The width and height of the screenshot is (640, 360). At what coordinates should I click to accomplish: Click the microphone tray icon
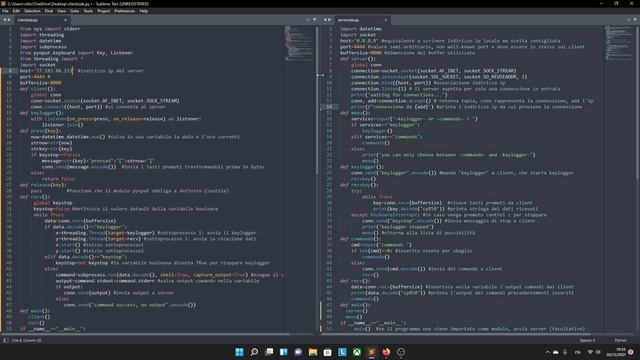click(x=565, y=352)
